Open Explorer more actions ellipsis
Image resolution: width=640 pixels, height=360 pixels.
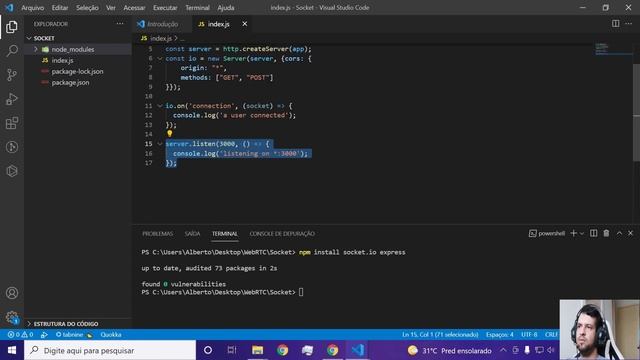coord(120,24)
